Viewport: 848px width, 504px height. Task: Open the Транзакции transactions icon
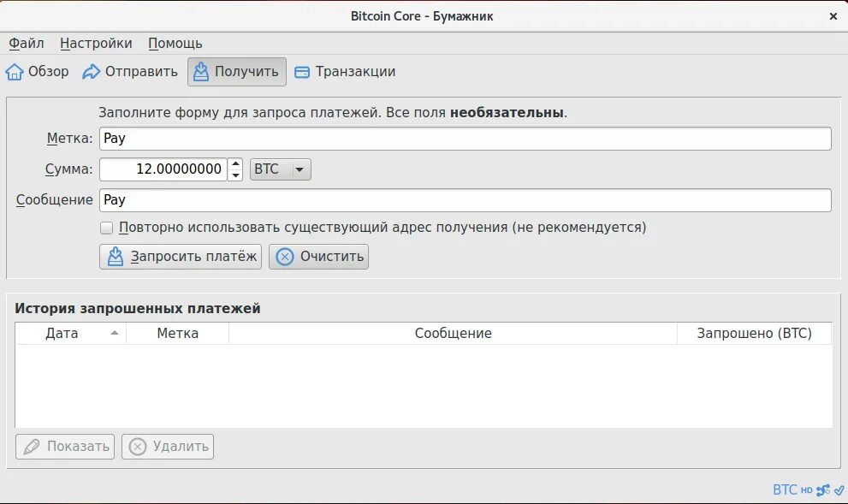point(301,72)
